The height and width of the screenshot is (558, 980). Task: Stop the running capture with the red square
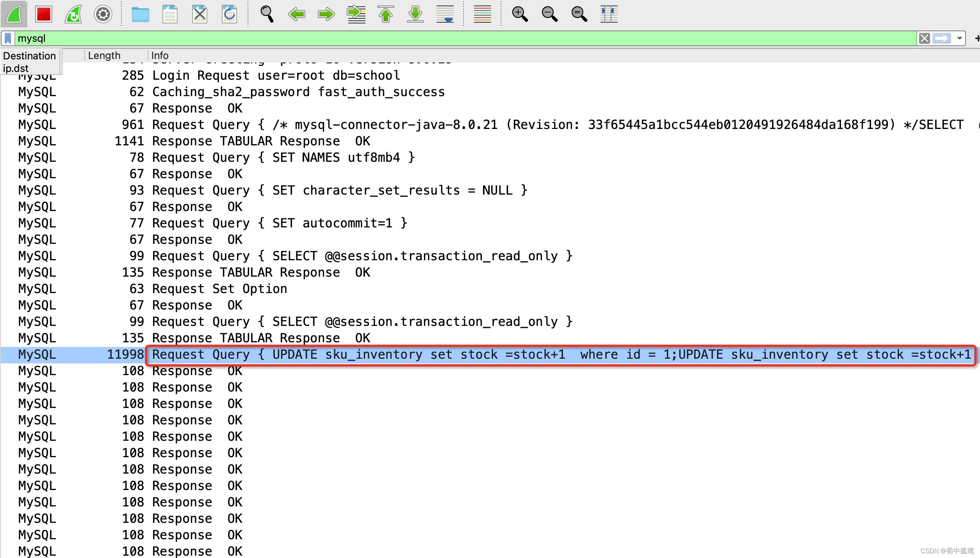(x=43, y=14)
